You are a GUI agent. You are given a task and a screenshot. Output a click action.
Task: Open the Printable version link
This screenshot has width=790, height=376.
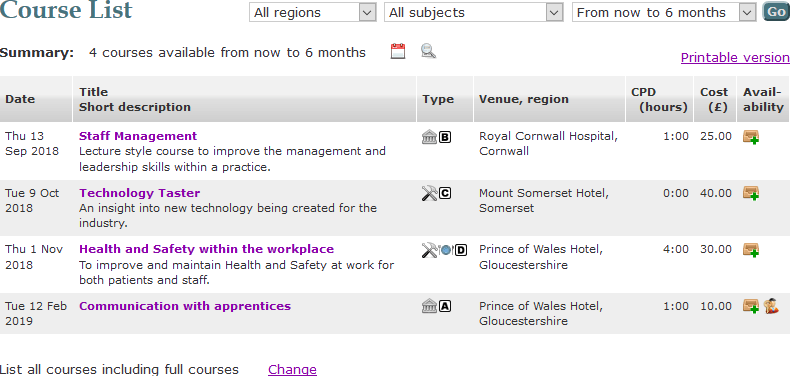[735, 57]
